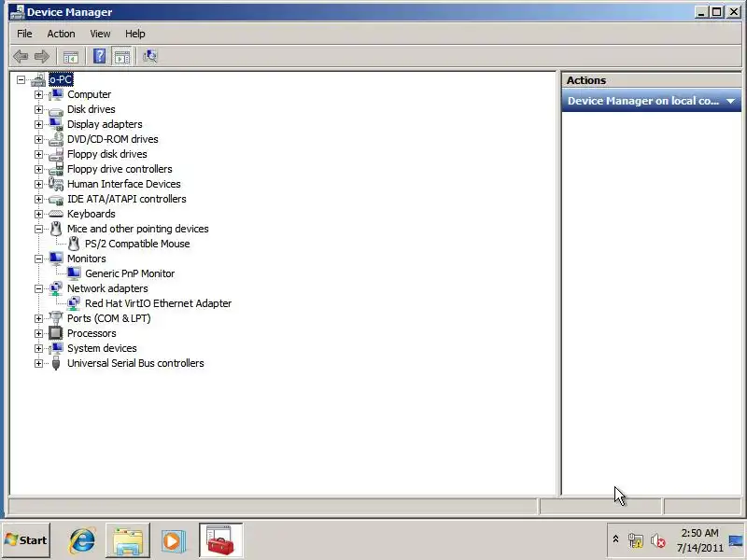The height and width of the screenshot is (560, 747).
Task: Click the Display adapters category icon
Action: point(56,124)
